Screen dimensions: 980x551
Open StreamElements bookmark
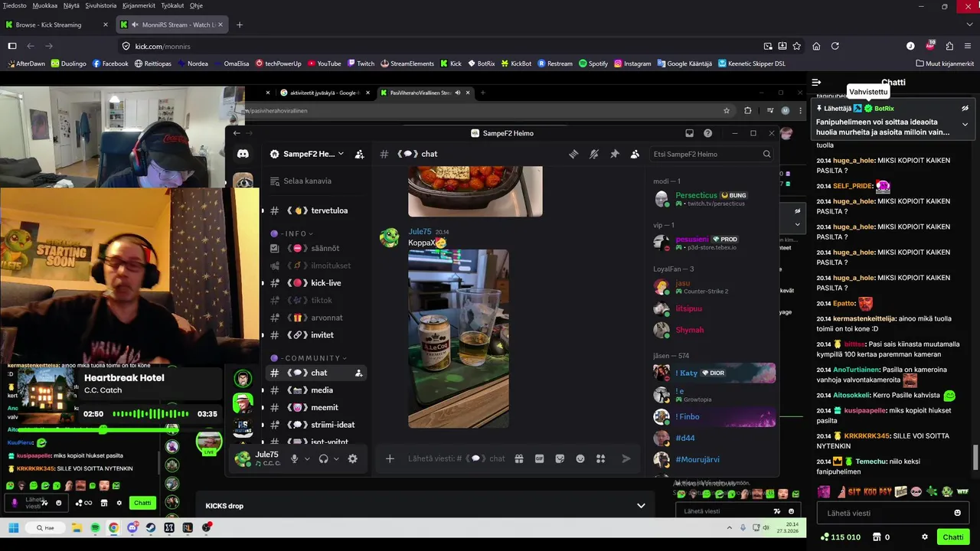pyautogui.click(x=407, y=64)
